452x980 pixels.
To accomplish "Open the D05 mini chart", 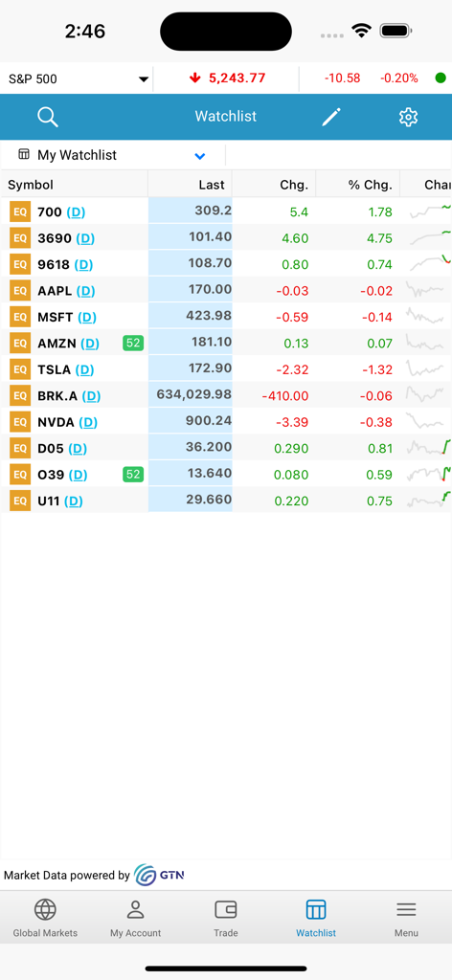I will (x=429, y=448).
